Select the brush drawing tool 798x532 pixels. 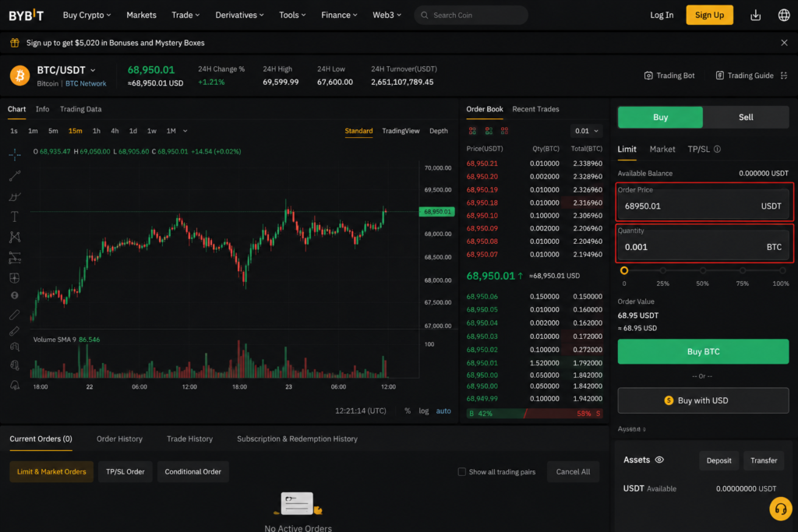[x=14, y=196]
